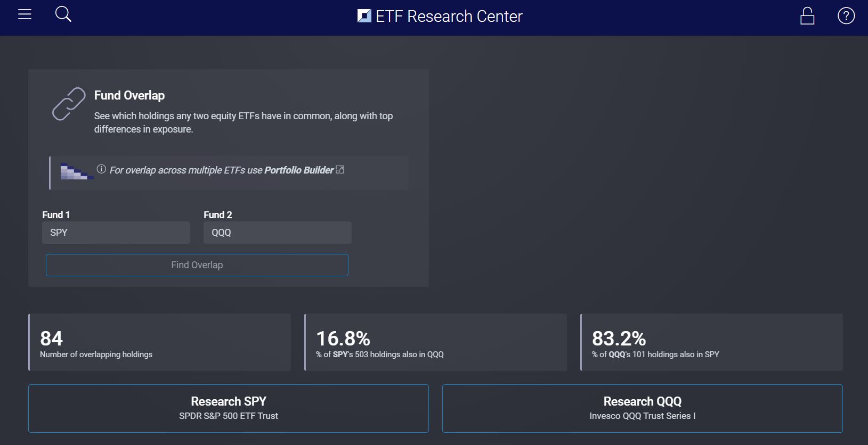Open the hamburger navigation menu
868x445 pixels.
click(x=25, y=14)
